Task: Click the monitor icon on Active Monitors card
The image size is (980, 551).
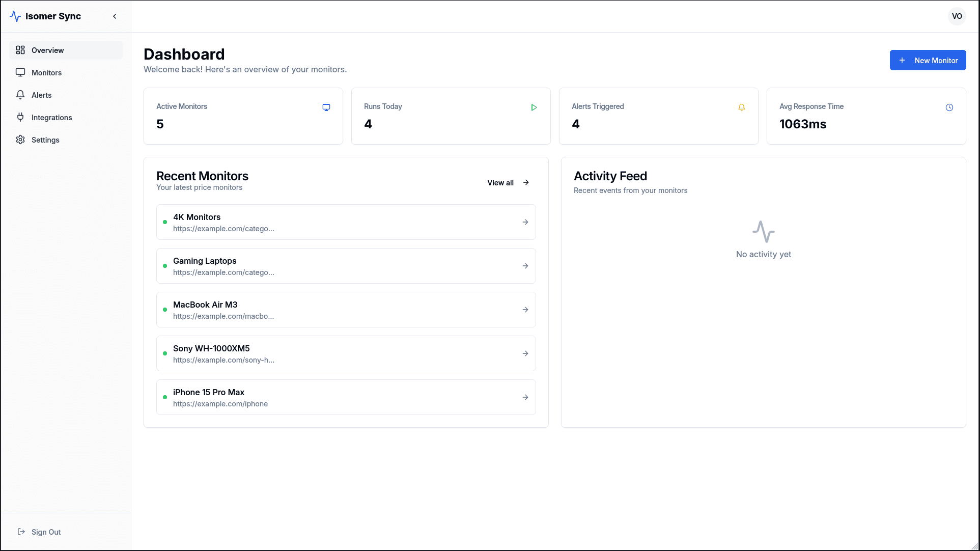Action: tap(326, 107)
